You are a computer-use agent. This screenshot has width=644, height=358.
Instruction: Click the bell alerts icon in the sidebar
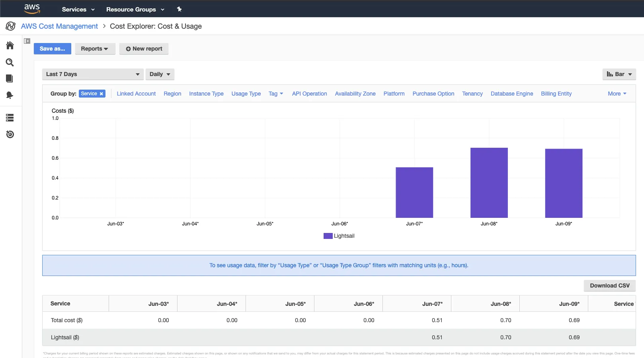coord(10,95)
